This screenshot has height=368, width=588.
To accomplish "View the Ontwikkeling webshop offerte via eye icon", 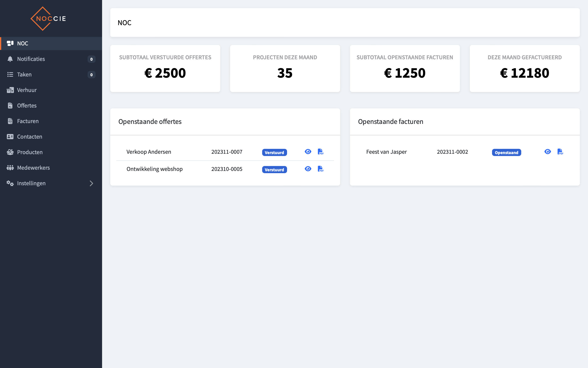I will coord(308,169).
